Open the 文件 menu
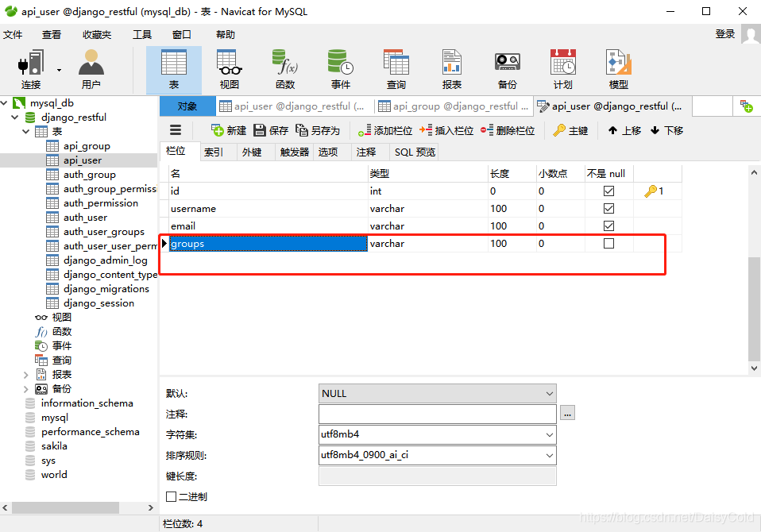Viewport: 761px width, 532px height. (x=13, y=34)
